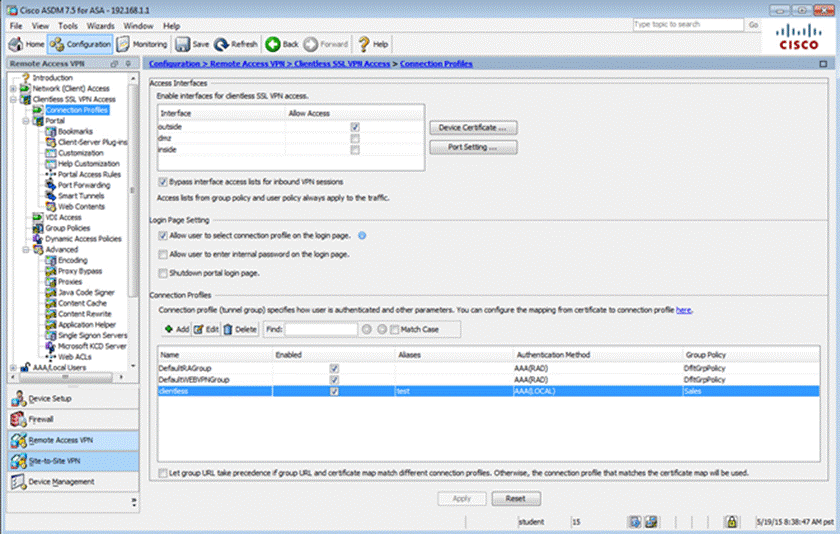Click the Save toolbar icon
The image size is (840, 534).
[x=183, y=44]
